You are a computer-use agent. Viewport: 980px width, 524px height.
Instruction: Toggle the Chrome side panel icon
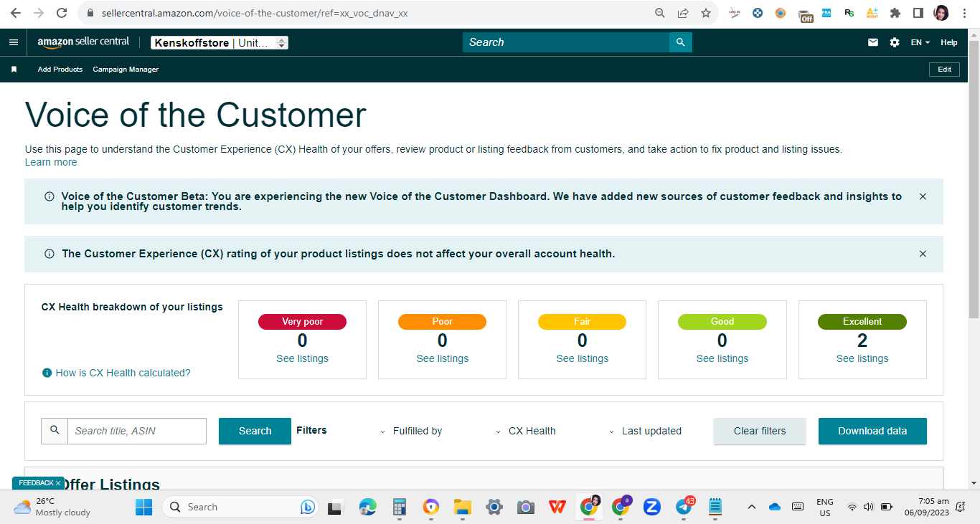click(x=918, y=13)
